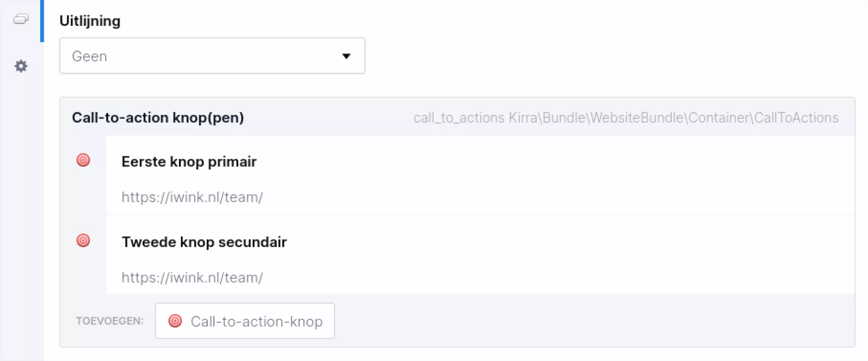Click the blue active indicator bar in the sidebar
This screenshot has width=868, height=361.
pyautogui.click(x=42, y=21)
